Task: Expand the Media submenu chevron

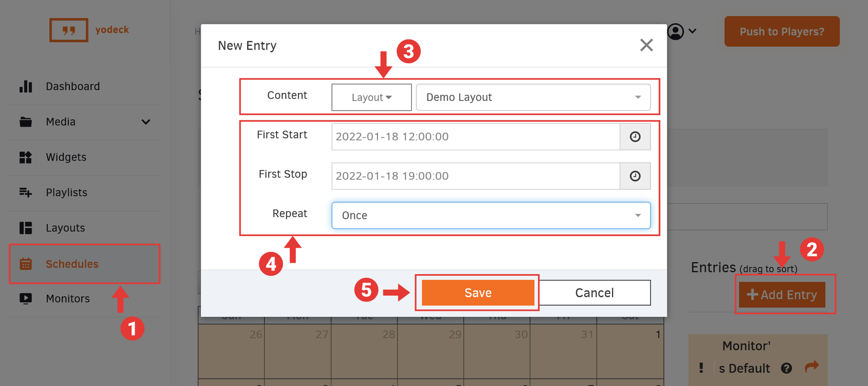Action: coord(145,122)
